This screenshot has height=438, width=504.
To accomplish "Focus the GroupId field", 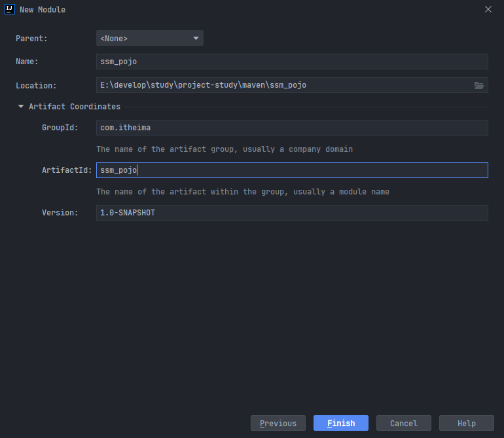I will click(x=292, y=128).
